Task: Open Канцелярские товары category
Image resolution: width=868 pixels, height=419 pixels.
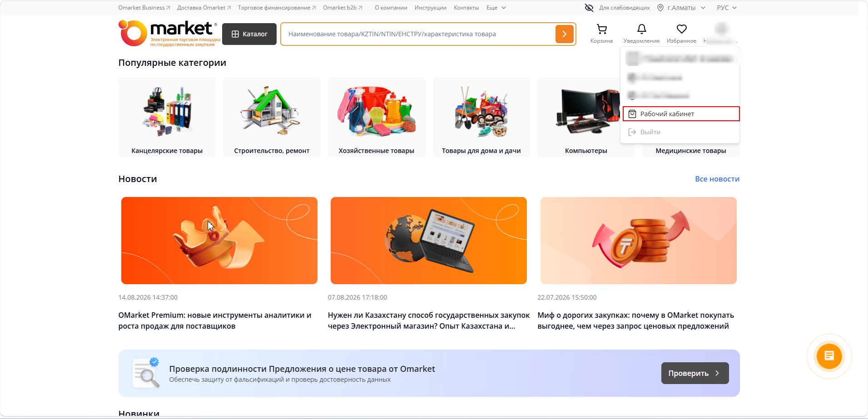Action: point(167,117)
